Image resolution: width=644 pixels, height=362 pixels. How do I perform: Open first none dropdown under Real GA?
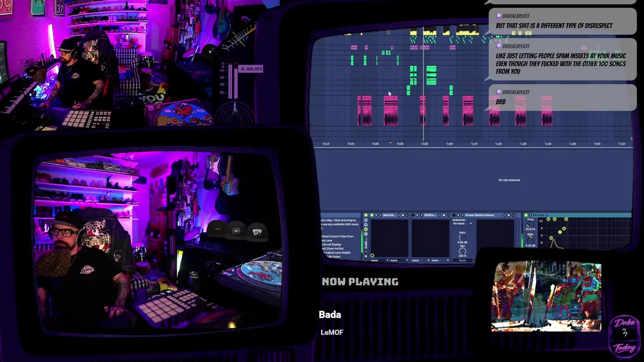(x=380, y=260)
